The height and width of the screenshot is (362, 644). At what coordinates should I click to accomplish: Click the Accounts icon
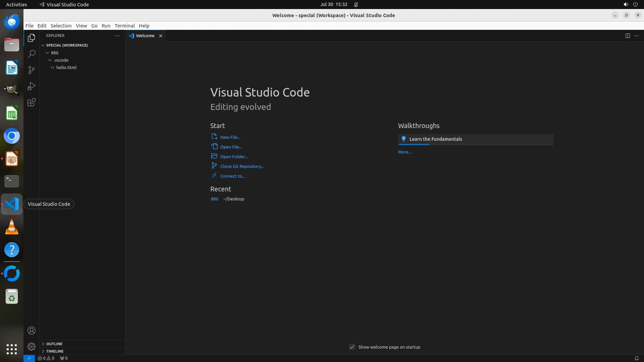click(x=32, y=330)
